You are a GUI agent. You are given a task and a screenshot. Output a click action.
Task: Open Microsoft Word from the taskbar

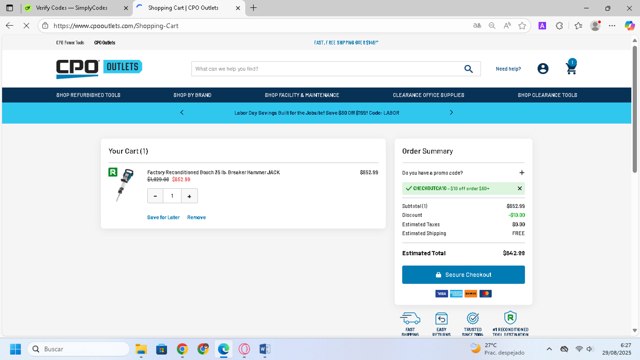[264, 349]
